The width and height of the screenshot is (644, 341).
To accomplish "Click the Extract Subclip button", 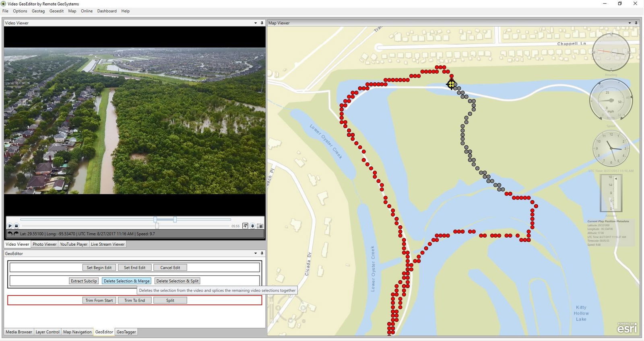I will click(x=84, y=281).
